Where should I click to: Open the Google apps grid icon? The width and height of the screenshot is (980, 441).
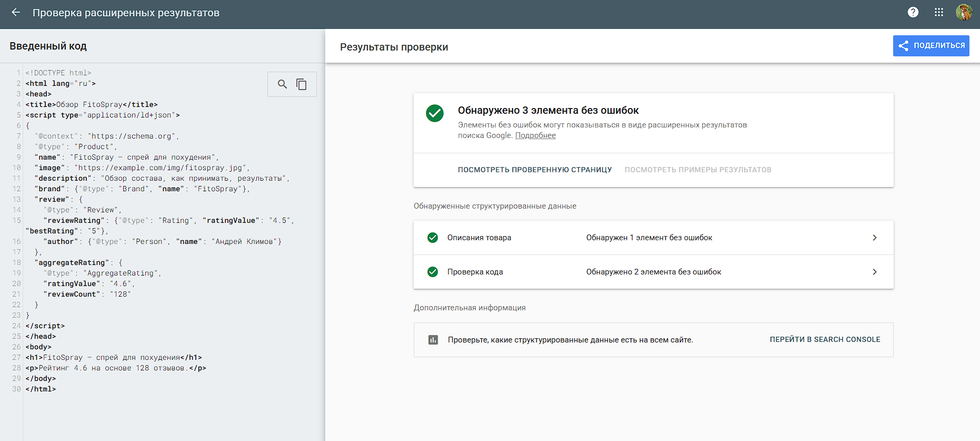point(939,12)
